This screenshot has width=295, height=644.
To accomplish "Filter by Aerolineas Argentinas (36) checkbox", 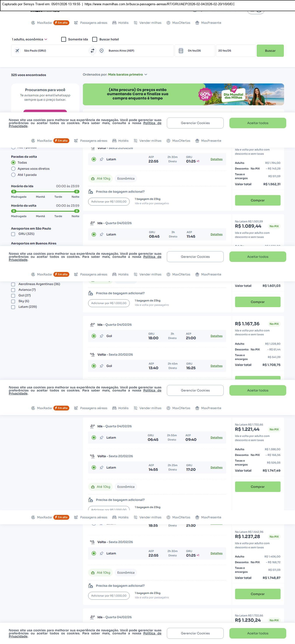I will pos(13,284).
